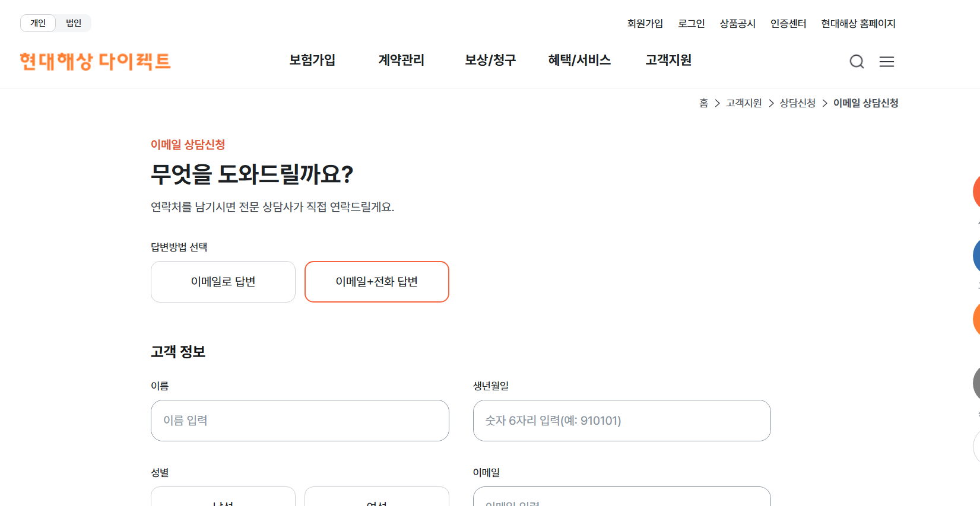The height and width of the screenshot is (506, 980).
Task: Open the 혜택/서비스 menu
Action: (x=579, y=60)
